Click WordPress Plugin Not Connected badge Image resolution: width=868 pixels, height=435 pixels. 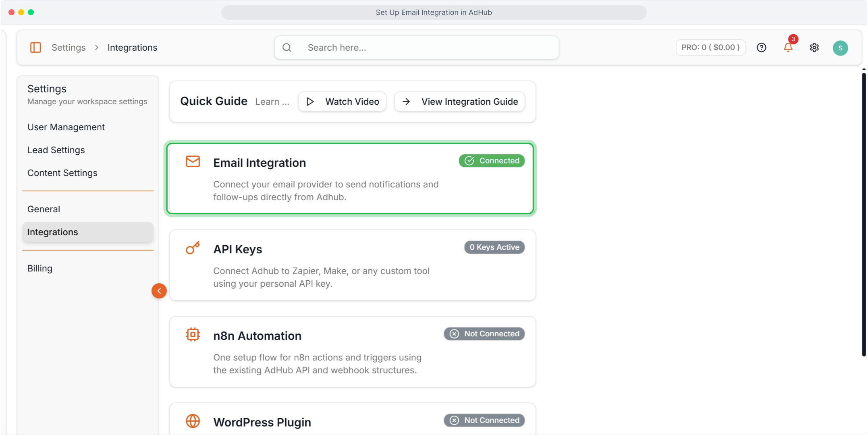tap(484, 420)
